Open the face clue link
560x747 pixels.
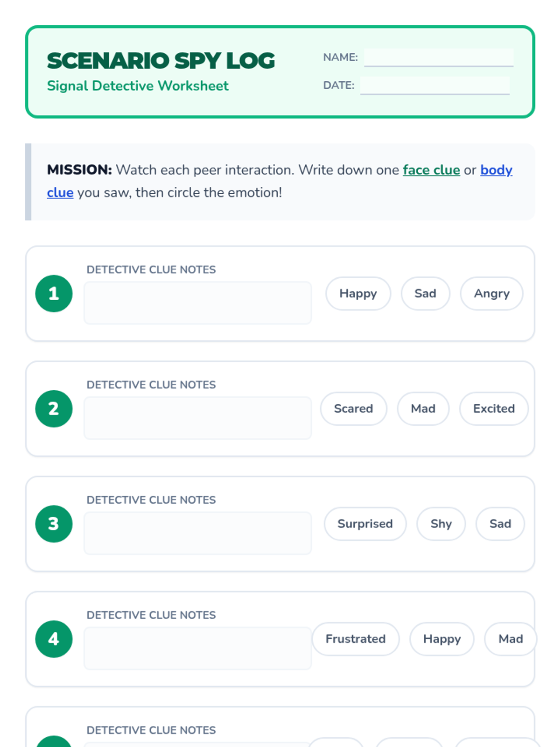pyautogui.click(x=431, y=170)
